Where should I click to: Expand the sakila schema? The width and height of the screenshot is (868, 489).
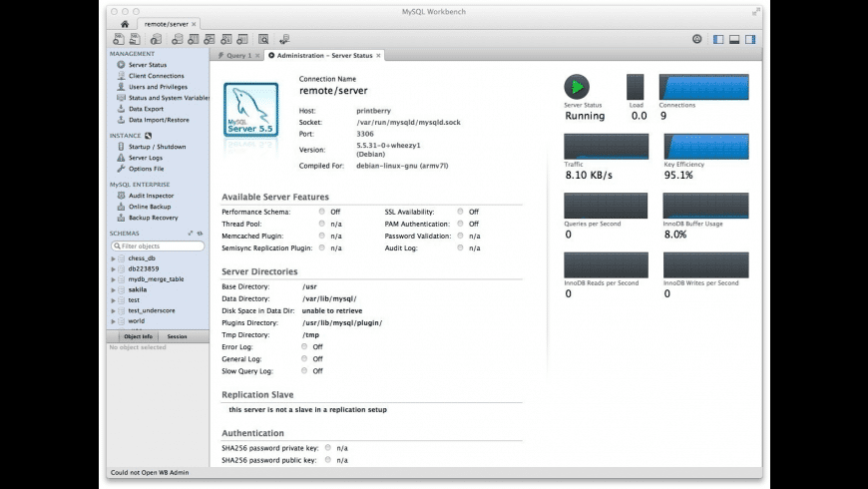[x=113, y=290]
